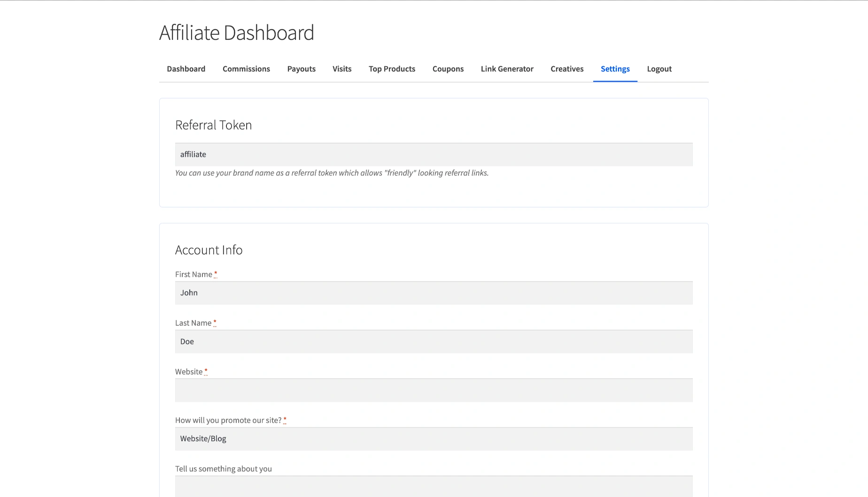The width and height of the screenshot is (868, 497).
Task: Expand the promotion method dropdown showing Website/Blog
Action: (x=434, y=439)
